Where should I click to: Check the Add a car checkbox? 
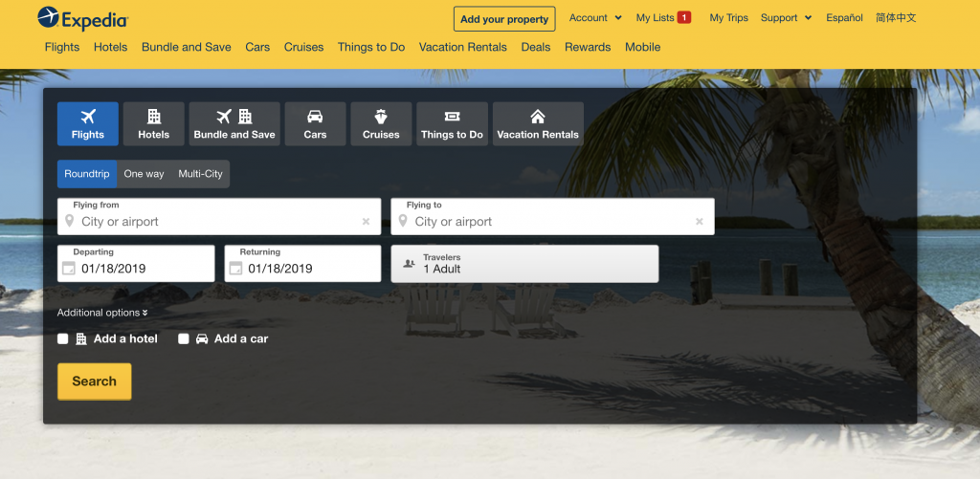coord(183,338)
